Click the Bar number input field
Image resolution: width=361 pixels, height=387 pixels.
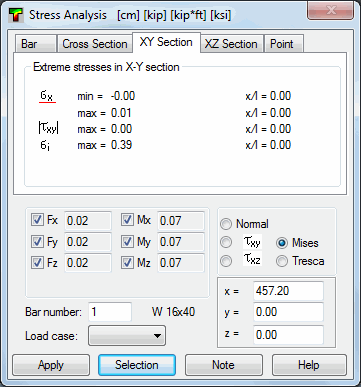point(110,312)
